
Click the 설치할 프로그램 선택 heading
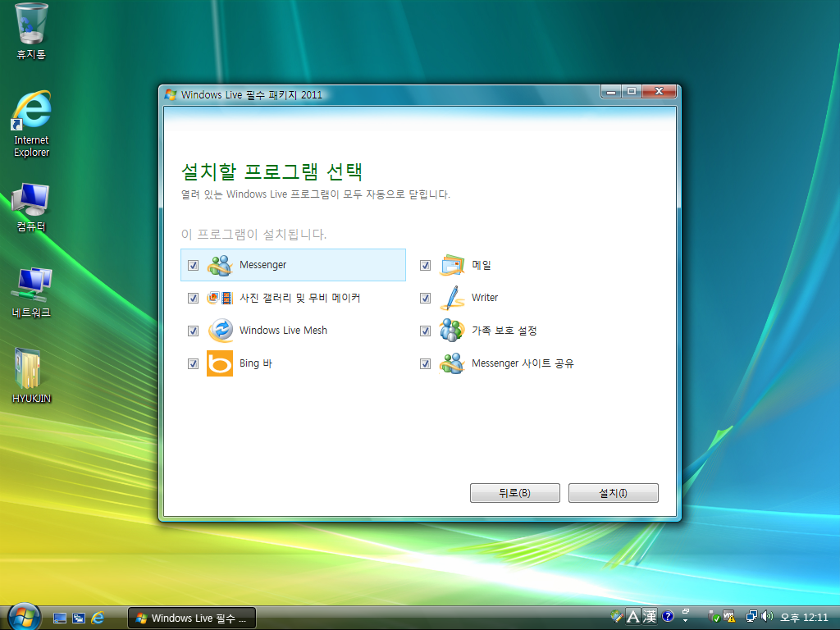(272, 171)
